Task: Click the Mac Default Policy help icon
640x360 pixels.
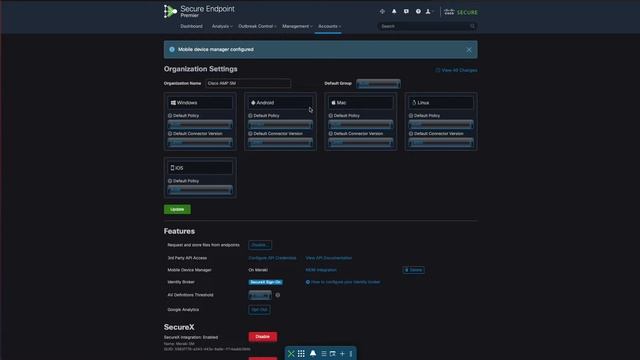Action: (331, 116)
